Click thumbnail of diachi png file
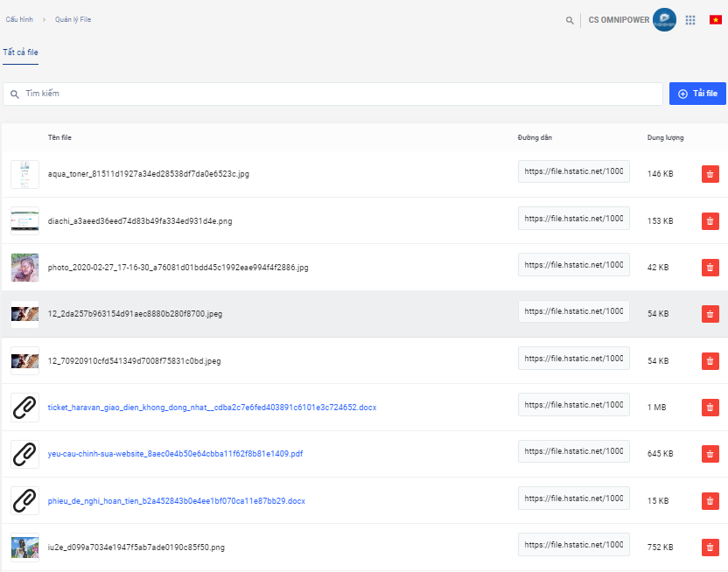Viewport: 728px width, 572px height. click(24, 220)
